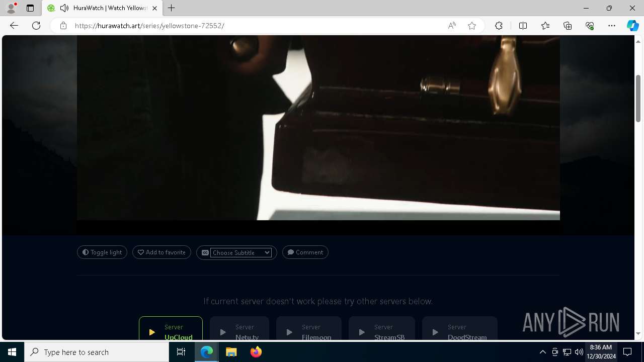The image size is (644, 362).
Task: Refresh the HuraWatch page
Action: [36, 26]
